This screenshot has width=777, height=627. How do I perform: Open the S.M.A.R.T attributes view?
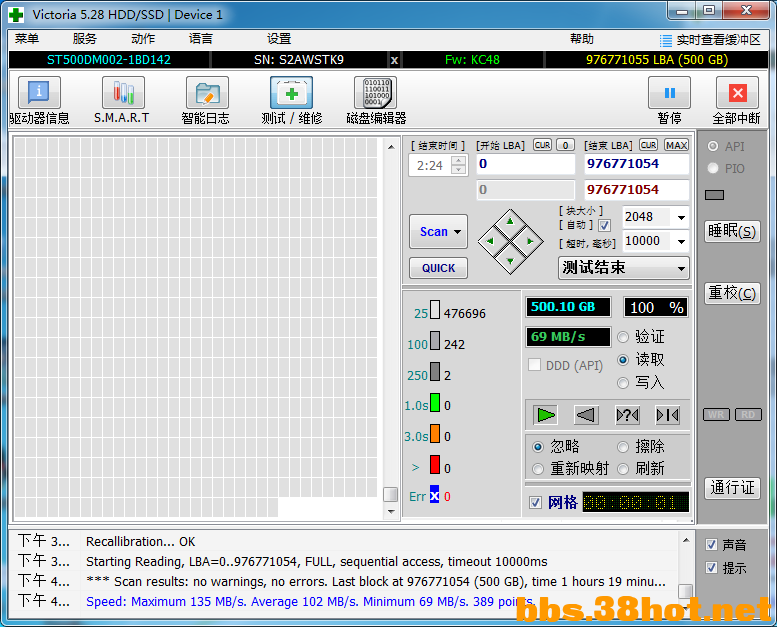(123, 93)
